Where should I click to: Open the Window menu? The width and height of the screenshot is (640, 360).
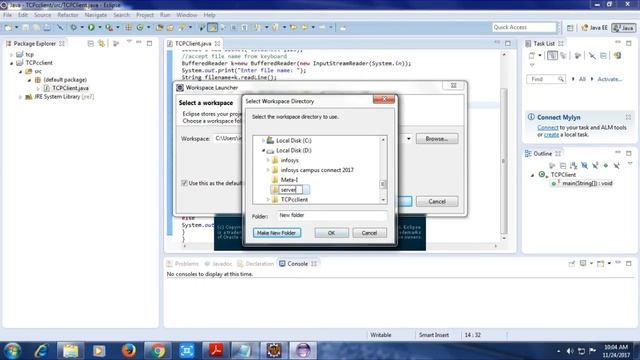click(x=187, y=15)
